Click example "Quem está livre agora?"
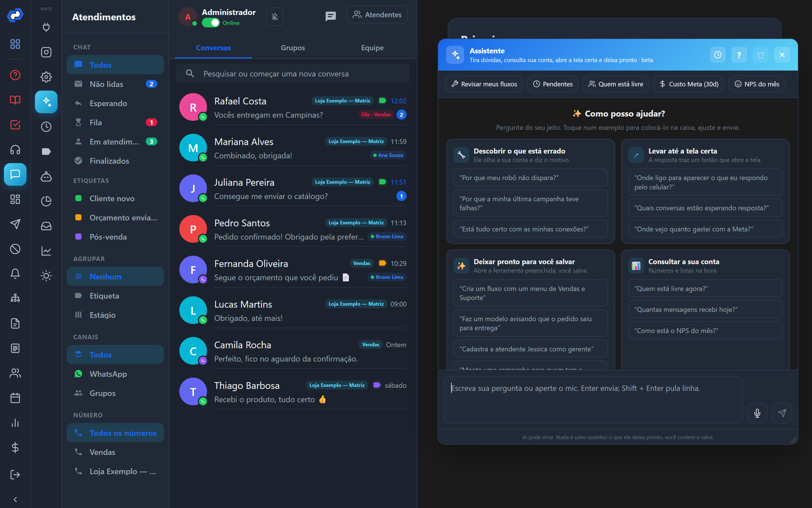Screen dimensions: 812x508 click(x=705, y=288)
